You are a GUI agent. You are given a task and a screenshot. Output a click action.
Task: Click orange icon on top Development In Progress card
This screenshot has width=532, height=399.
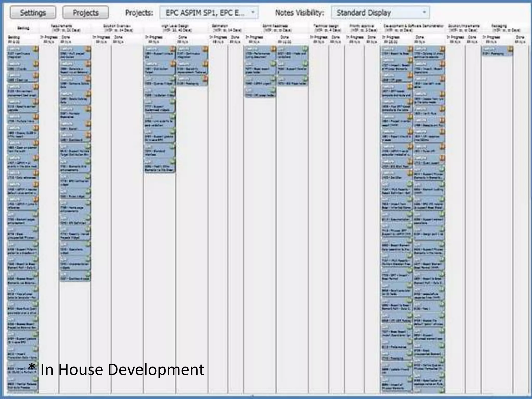pos(410,49)
